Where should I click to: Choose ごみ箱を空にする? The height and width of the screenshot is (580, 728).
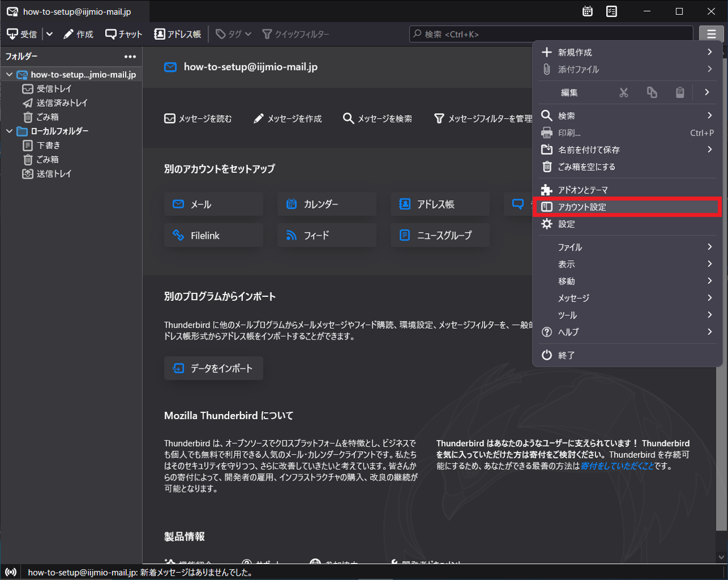point(627,167)
